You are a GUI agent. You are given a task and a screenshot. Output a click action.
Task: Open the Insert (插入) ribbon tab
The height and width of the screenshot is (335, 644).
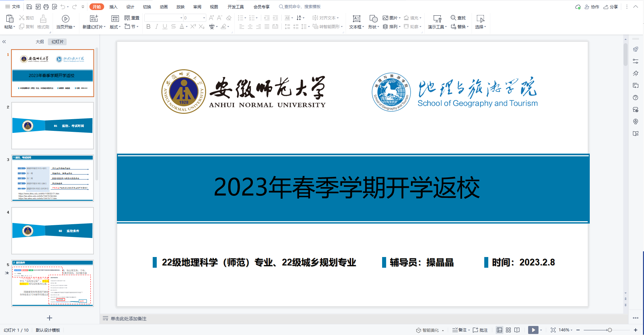coord(114,7)
